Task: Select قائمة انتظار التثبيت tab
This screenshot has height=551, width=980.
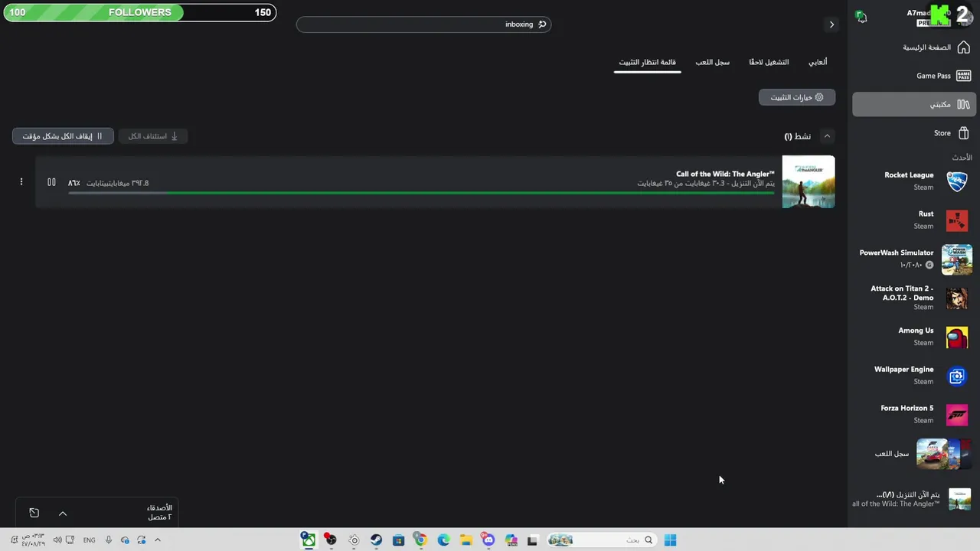Action: coord(648,62)
